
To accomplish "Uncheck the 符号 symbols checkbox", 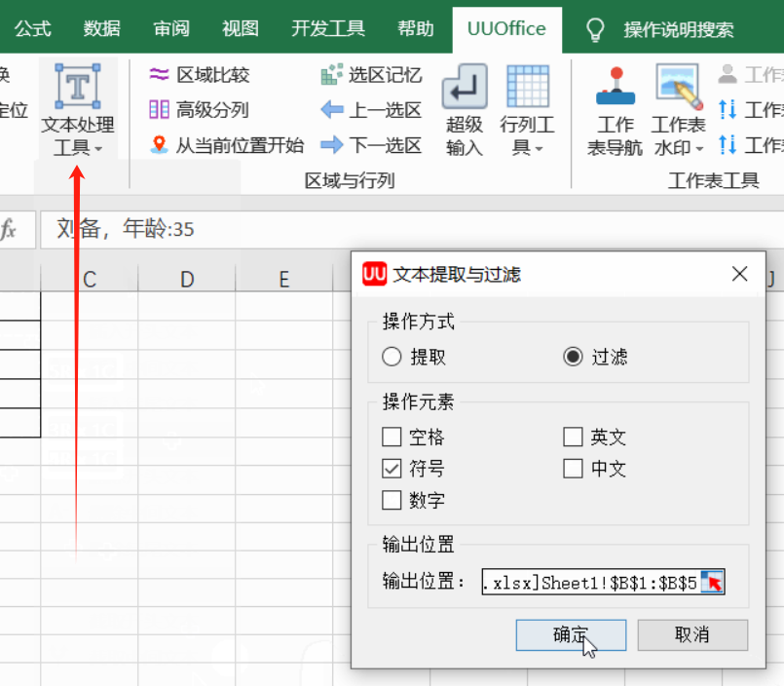I will tap(392, 469).
